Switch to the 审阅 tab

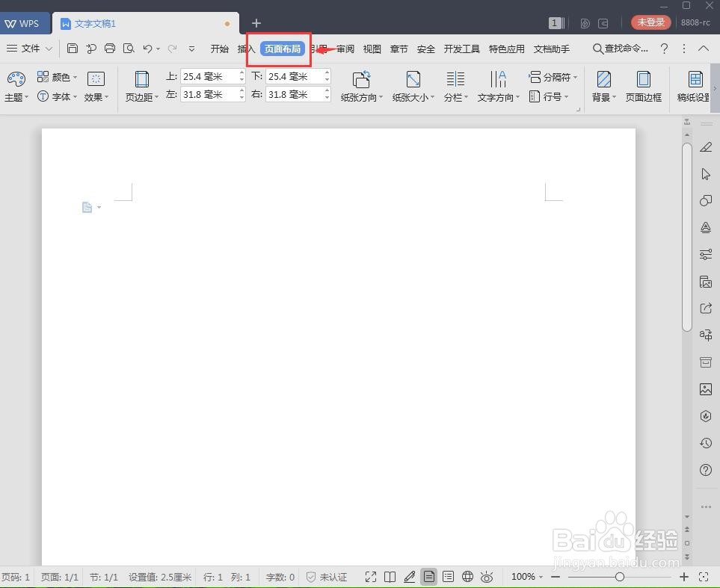pos(345,49)
